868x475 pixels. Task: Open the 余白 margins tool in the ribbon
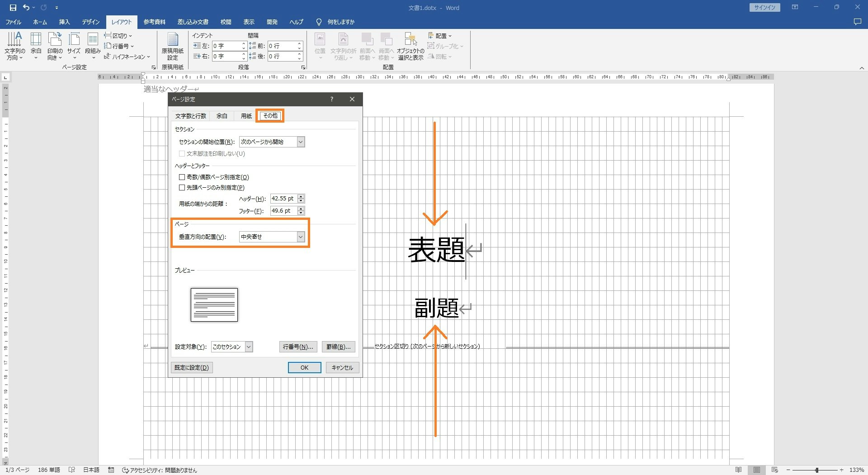(36, 46)
